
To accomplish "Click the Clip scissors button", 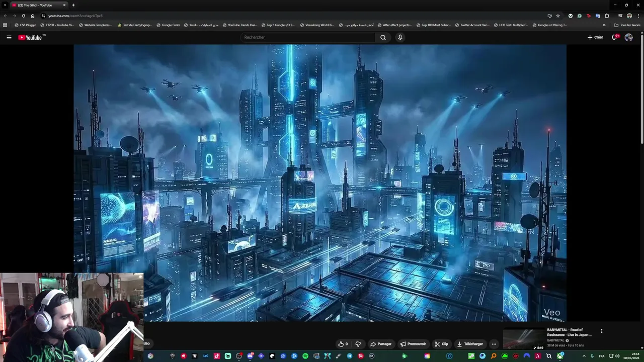I will click(x=441, y=344).
